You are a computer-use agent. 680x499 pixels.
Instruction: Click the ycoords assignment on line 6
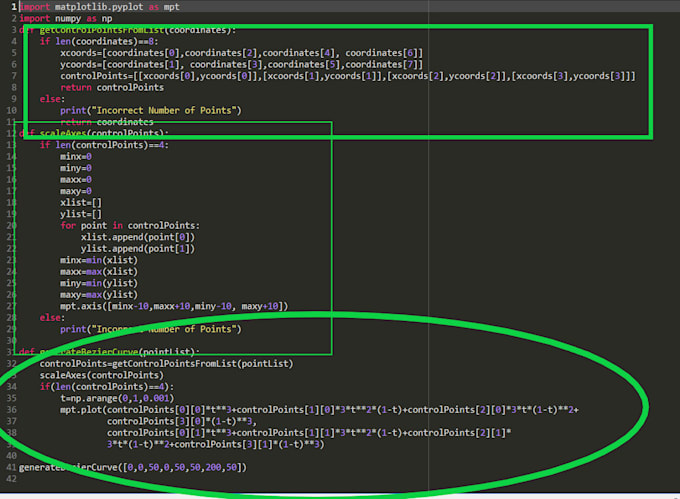pyautogui.click(x=241, y=65)
